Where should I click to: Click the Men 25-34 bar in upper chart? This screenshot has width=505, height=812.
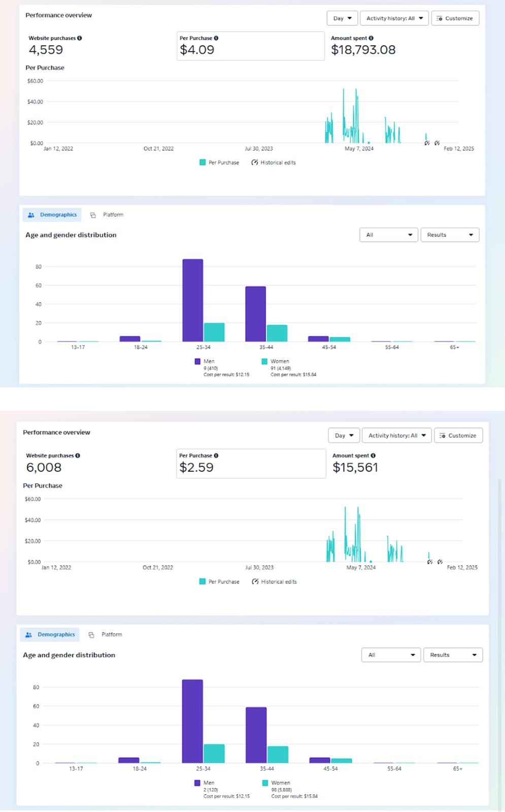tap(193, 300)
